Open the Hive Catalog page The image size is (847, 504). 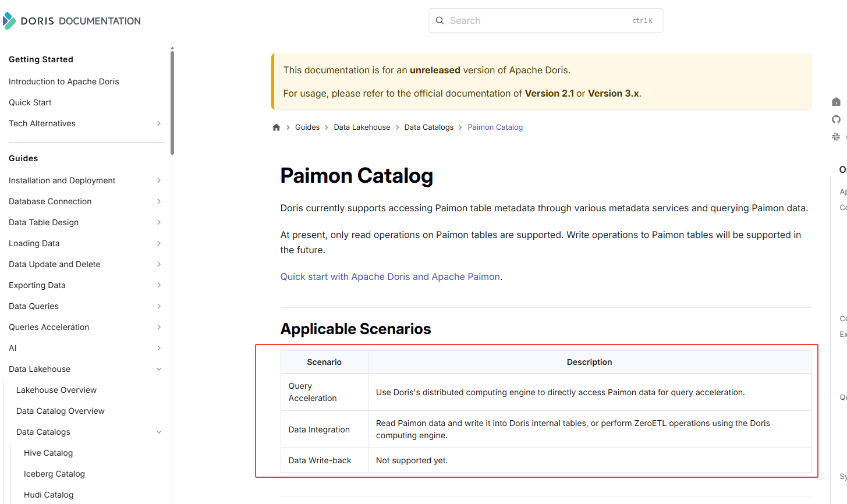click(48, 453)
